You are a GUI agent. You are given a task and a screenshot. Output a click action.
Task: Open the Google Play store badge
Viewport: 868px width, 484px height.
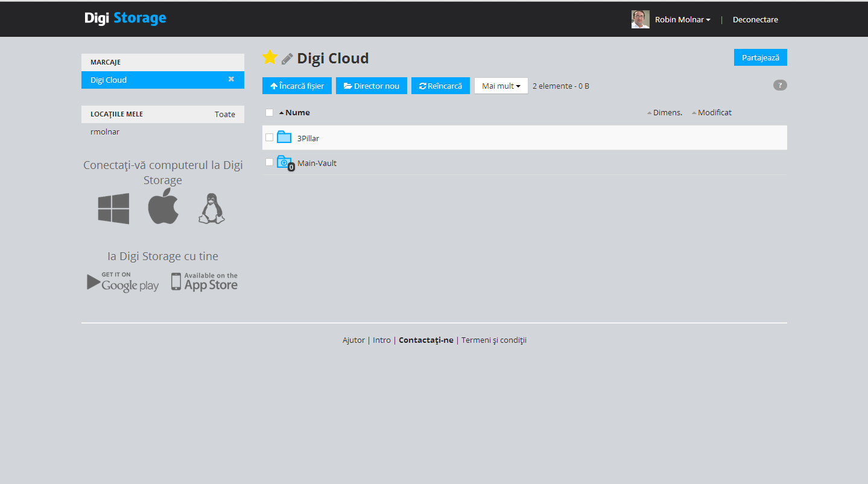tap(123, 282)
